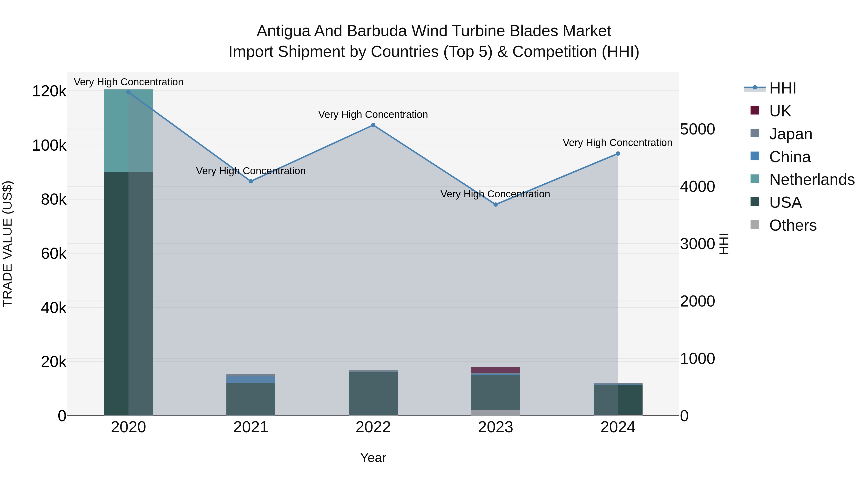The image size is (868, 488).
Task: Click the Year axis title
Action: pos(373,458)
